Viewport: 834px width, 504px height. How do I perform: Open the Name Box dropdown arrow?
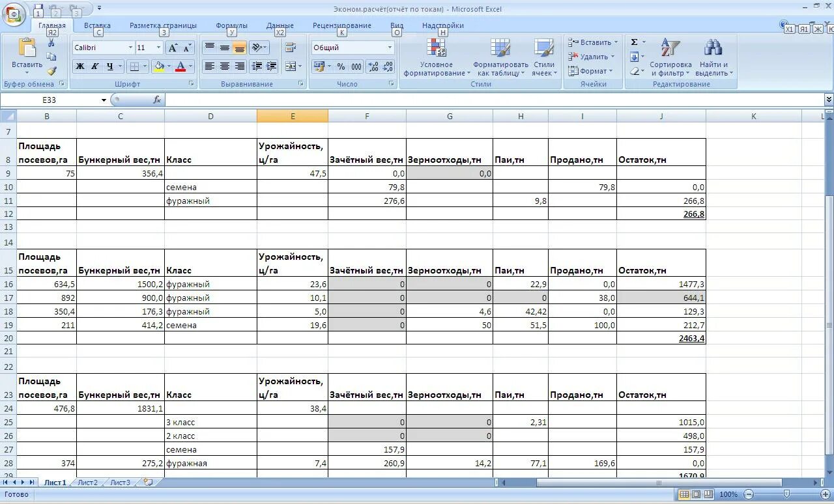click(x=104, y=100)
